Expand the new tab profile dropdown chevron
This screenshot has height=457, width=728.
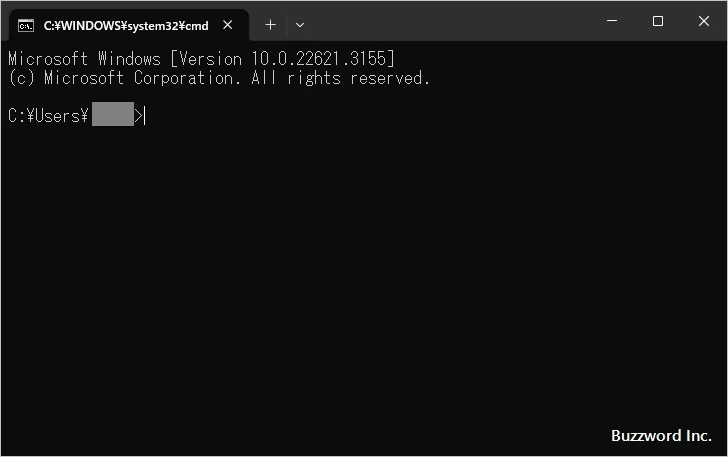click(300, 24)
